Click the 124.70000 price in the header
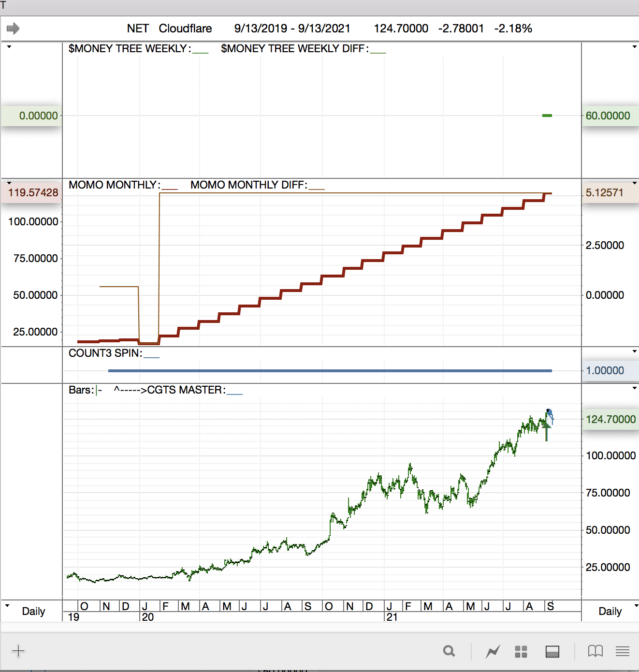 tap(401, 29)
